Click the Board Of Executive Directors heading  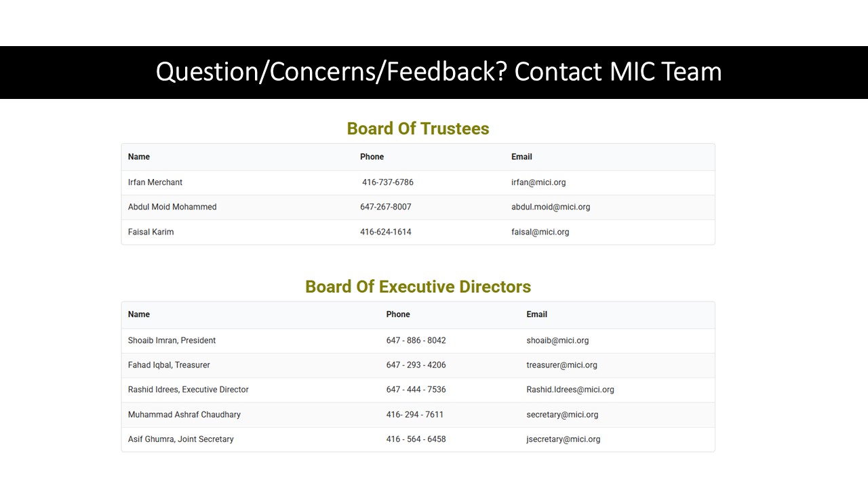coord(418,287)
